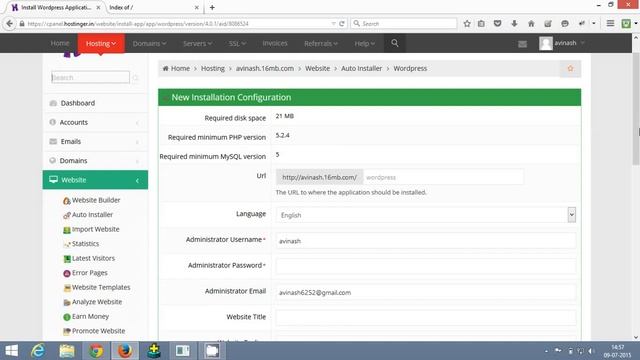The width and height of the screenshot is (640, 360).
Task: Close the 'Index of /' tab
Action: pyautogui.click(x=197, y=7)
